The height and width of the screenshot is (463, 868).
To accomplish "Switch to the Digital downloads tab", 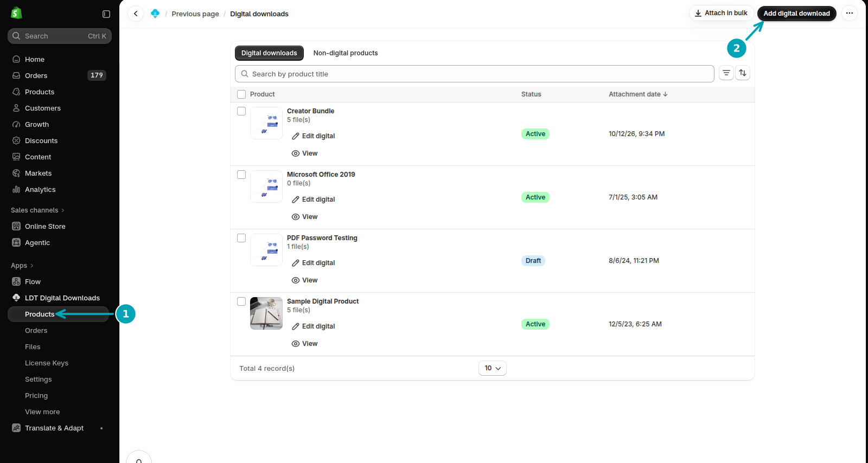I will pyautogui.click(x=269, y=53).
